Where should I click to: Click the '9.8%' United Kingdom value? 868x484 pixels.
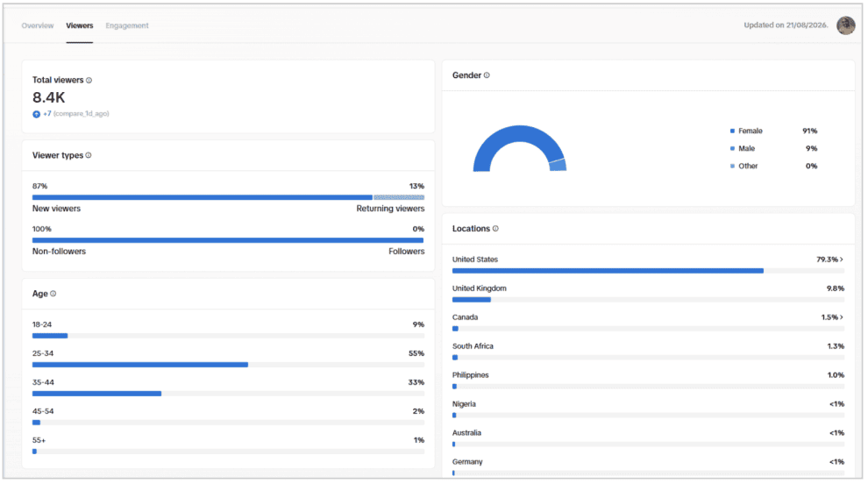tap(836, 288)
